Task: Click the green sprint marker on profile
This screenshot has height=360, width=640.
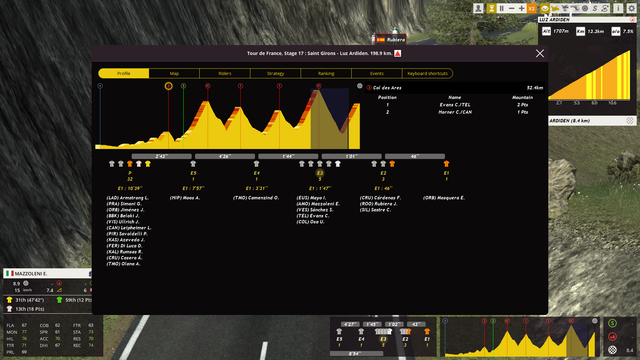Action: (183, 86)
